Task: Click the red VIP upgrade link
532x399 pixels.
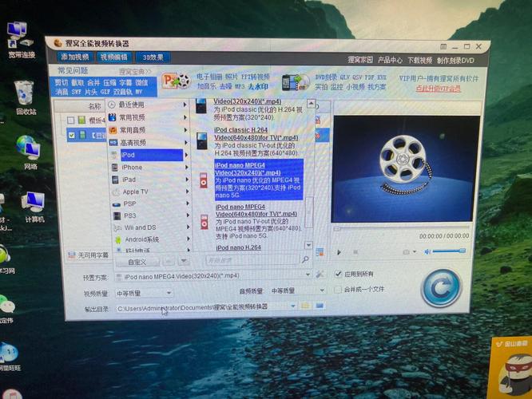Action: (438, 89)
